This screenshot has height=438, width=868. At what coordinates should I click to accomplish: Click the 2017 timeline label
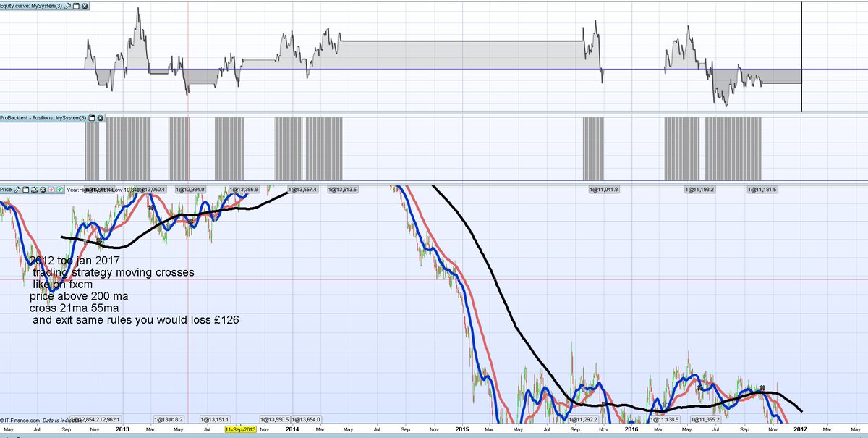[799, 429]
